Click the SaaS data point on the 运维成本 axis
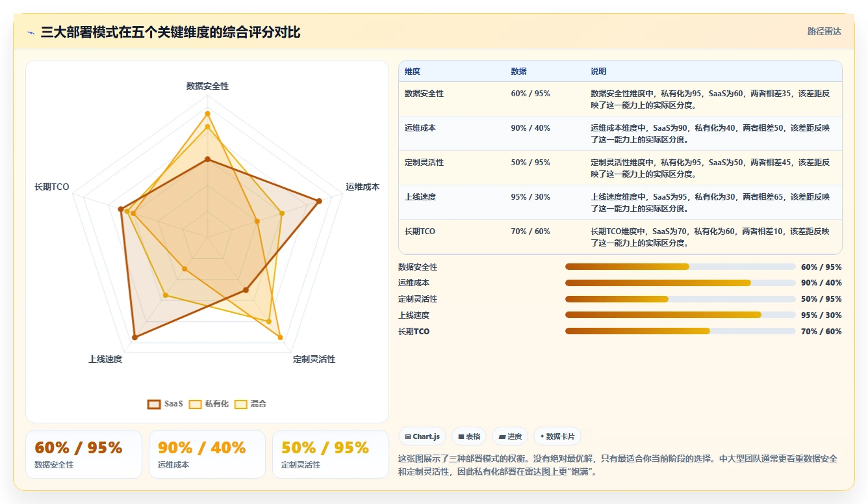The image size is (868, 504). 319,201
